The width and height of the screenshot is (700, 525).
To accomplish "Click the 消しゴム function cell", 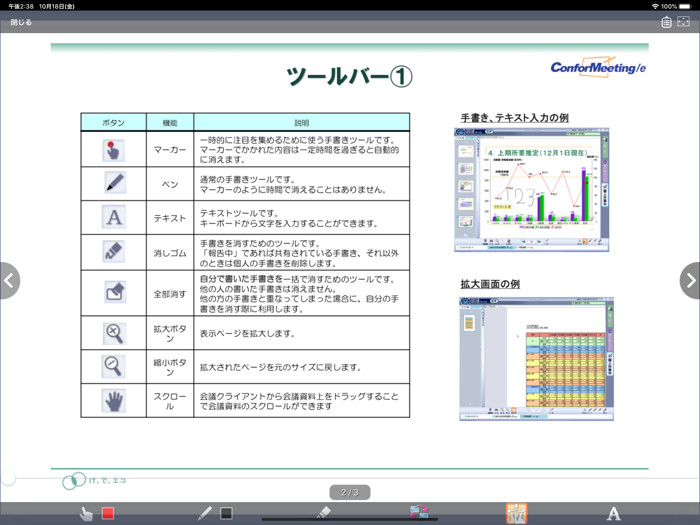I will (x=170, y=253).
